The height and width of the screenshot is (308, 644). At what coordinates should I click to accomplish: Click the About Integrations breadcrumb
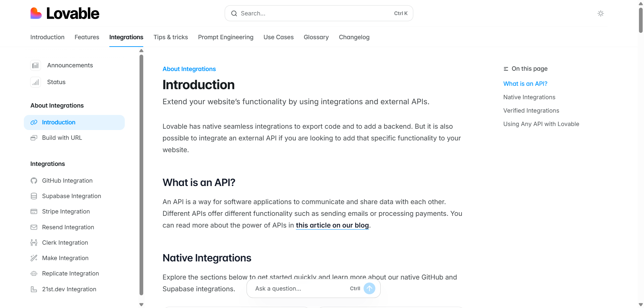pyautogui.click(x=189, y=69)
